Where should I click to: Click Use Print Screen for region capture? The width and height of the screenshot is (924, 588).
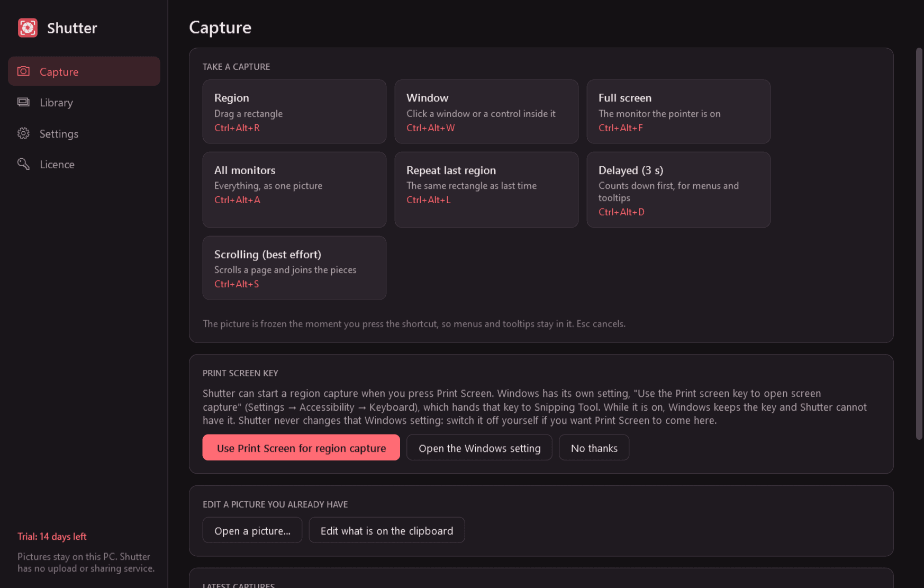point(301,448)
